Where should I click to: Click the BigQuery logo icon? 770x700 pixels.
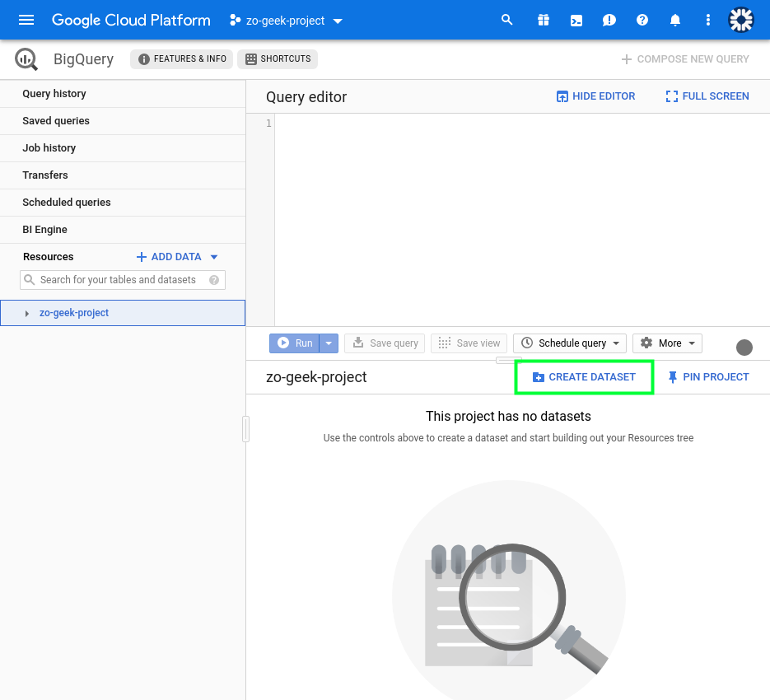point(26,59)
